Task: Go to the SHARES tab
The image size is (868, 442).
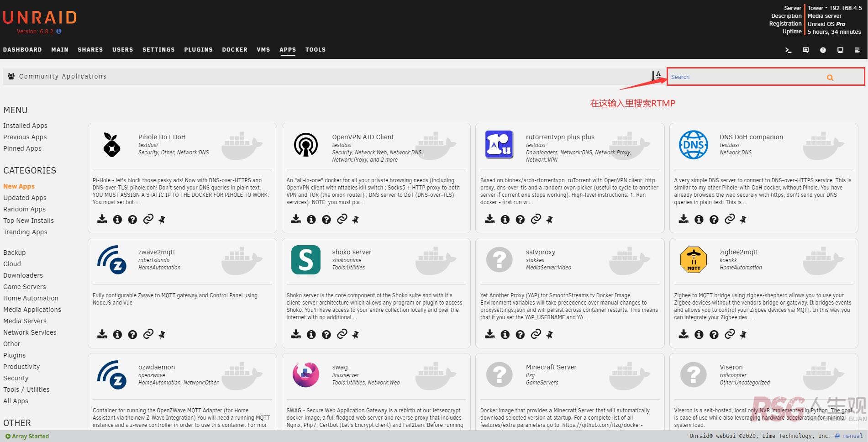Action: 90,50
